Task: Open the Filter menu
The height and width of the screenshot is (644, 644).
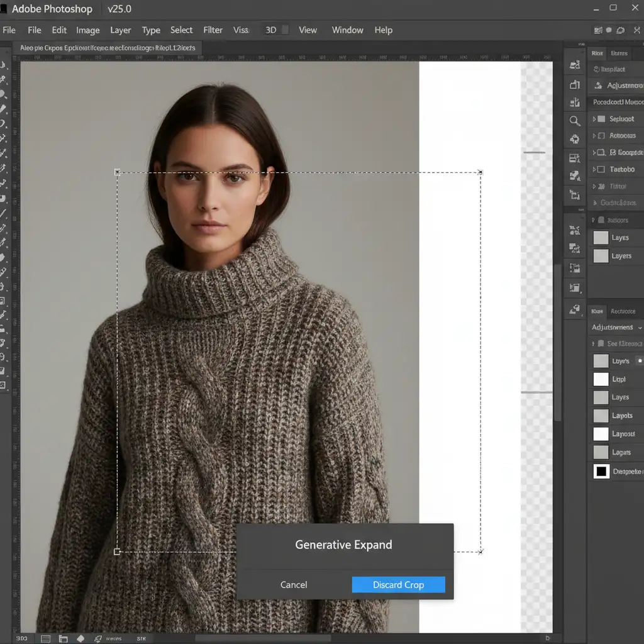Action: click(x=213, y=30)
